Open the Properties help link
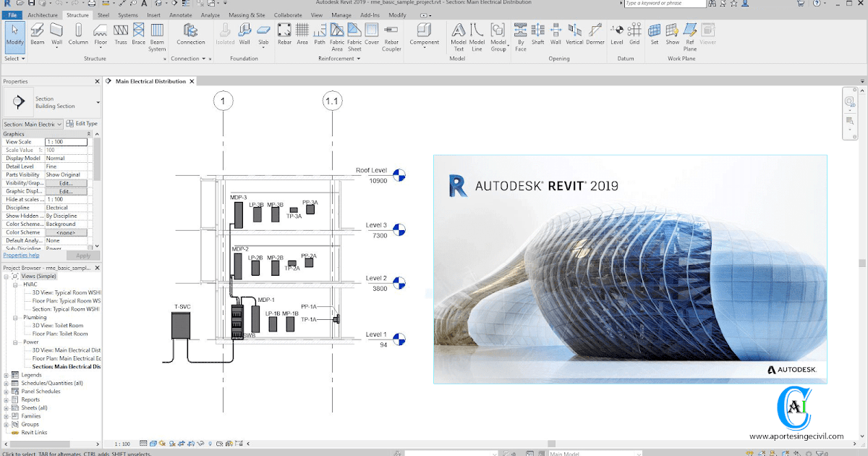This screenshot has height=456, width=868. coord(21,256)
